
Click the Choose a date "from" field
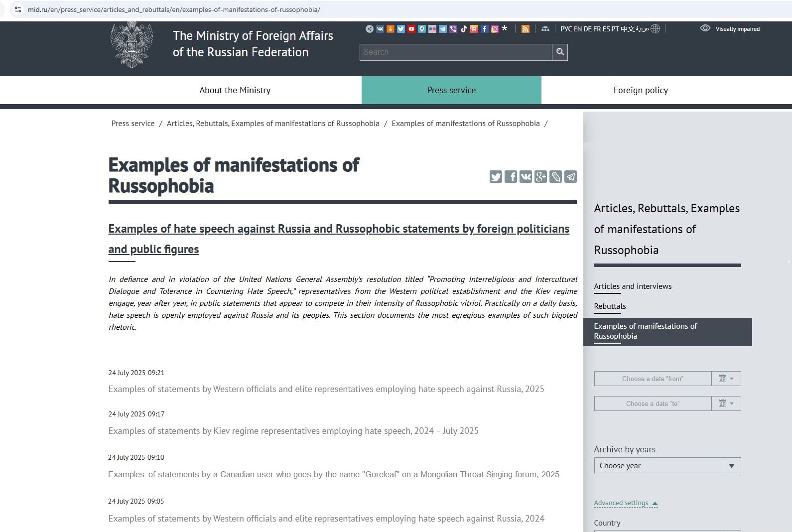(x=653, y=379)
